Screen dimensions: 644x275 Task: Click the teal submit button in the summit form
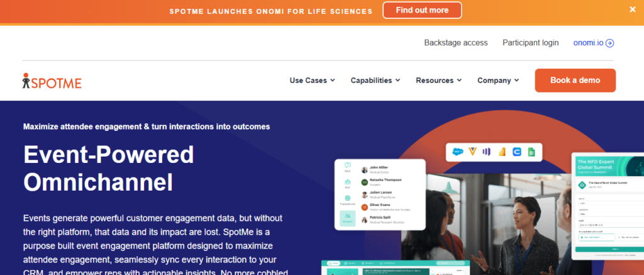click(609, 249)
